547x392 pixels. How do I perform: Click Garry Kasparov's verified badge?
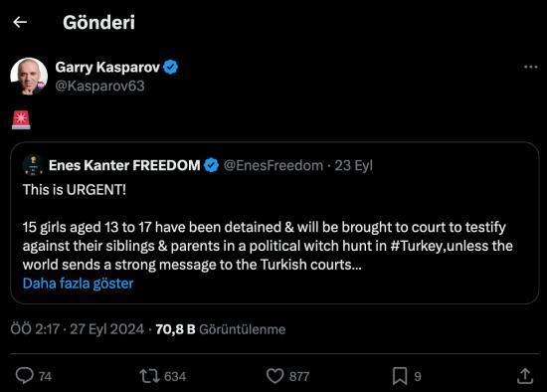click(171, 67)
